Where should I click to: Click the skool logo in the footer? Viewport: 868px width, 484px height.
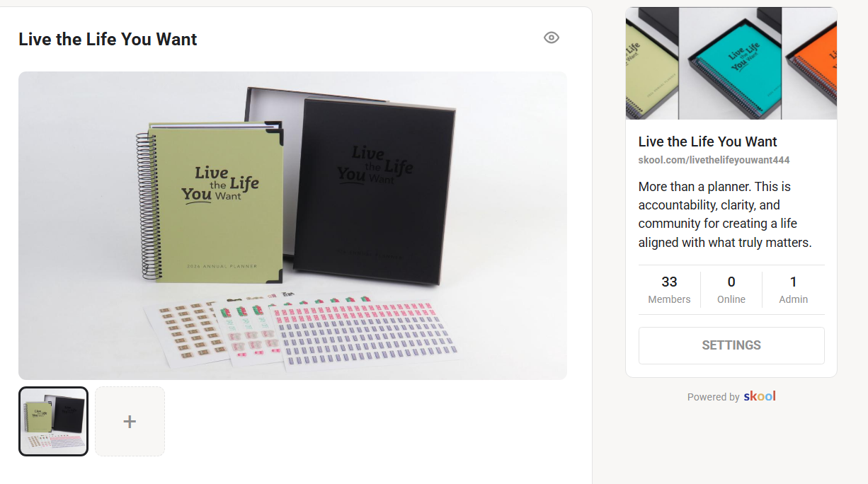(x=760, y=396)
